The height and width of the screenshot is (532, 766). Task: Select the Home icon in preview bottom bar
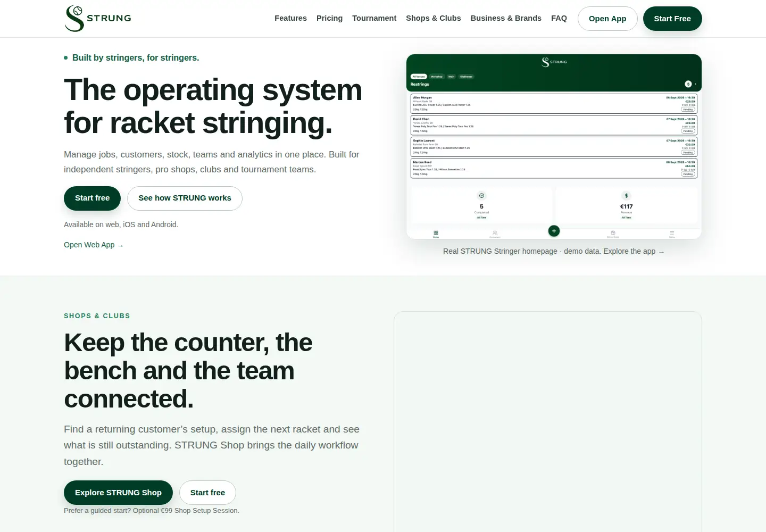[436, 234]
